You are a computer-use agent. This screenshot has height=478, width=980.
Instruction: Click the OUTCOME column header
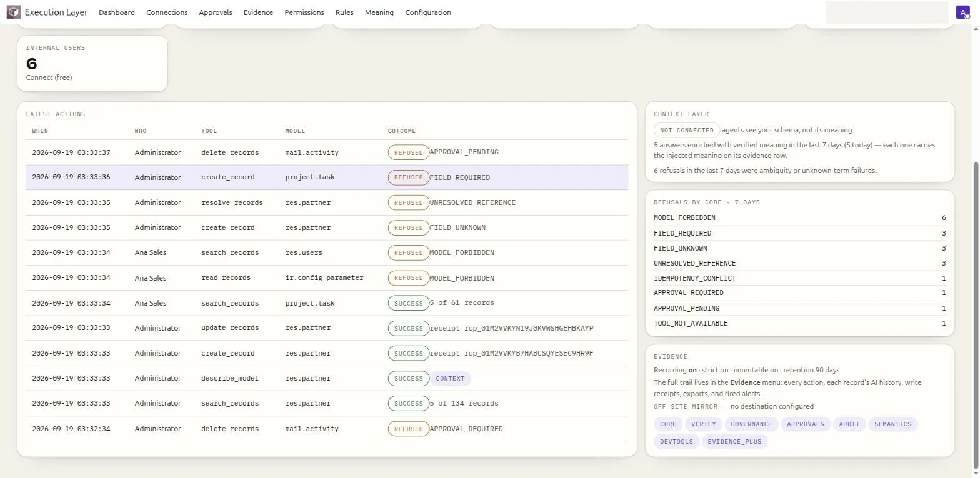(402, 131)
